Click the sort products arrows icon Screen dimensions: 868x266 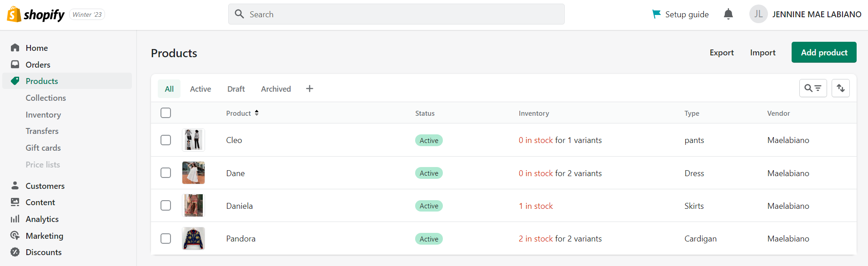pyautogui.click(x=840, y=88)
